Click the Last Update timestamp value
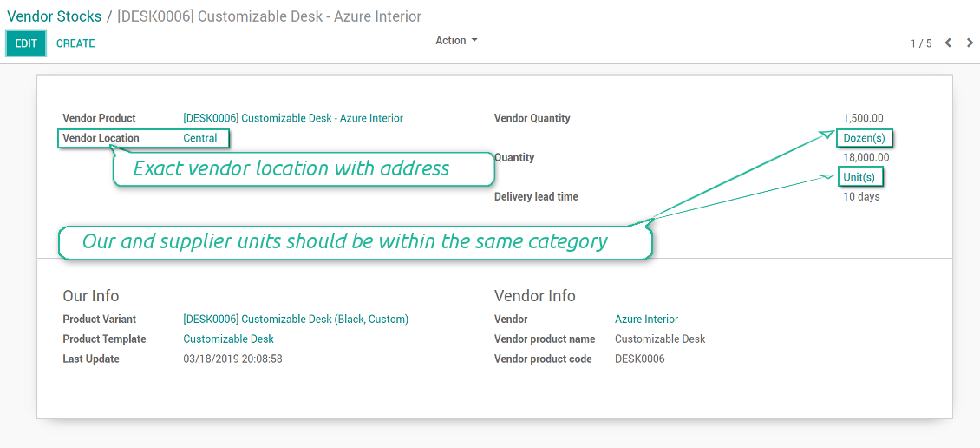This screenshot has width=980, height=448. coord(232,359)
